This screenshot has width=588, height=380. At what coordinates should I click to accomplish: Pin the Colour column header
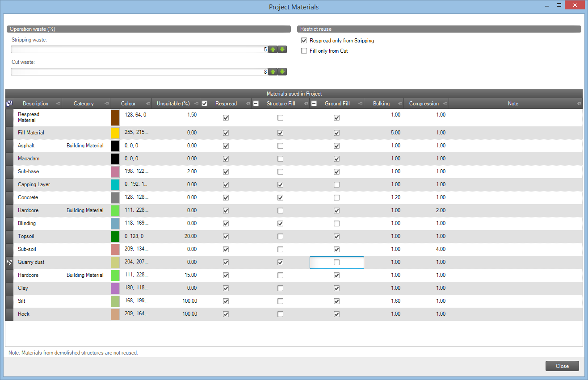tap(148, 103)
